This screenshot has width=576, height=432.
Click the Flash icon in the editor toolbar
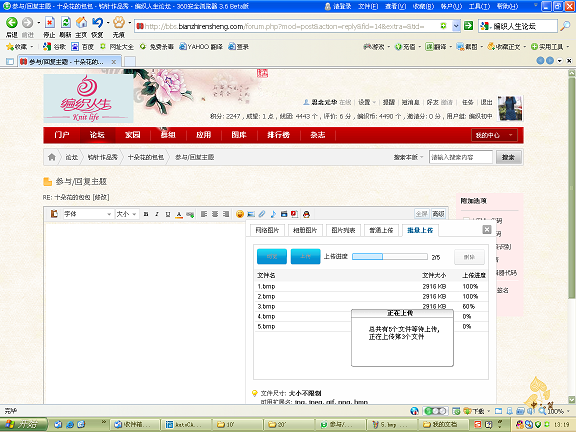tap(295, 214)
